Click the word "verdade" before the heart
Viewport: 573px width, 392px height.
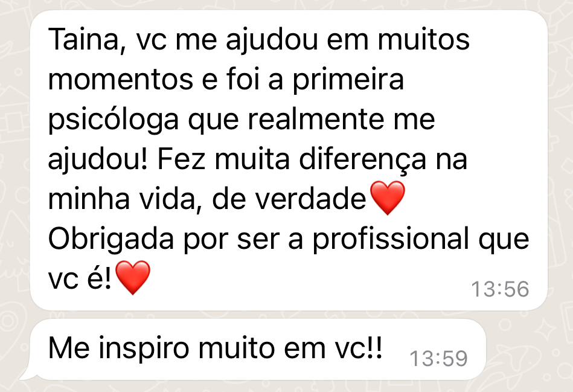tap(310, 199)
